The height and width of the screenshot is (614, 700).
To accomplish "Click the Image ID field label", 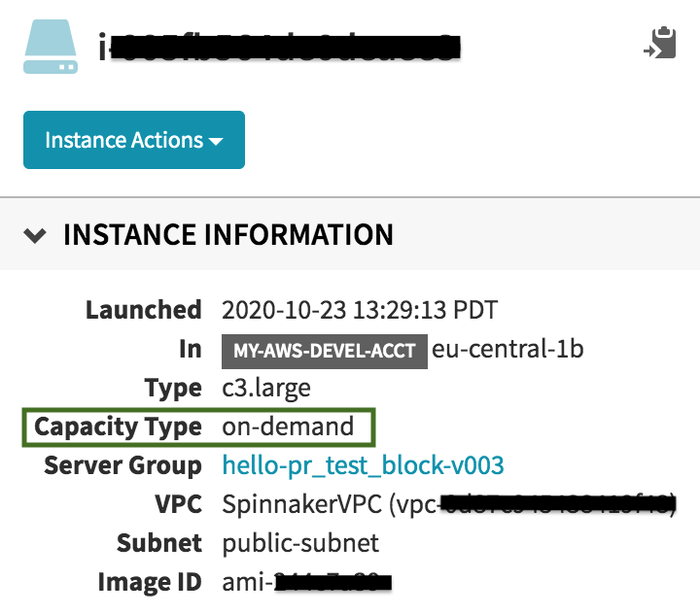I will (x=150, y=583).
